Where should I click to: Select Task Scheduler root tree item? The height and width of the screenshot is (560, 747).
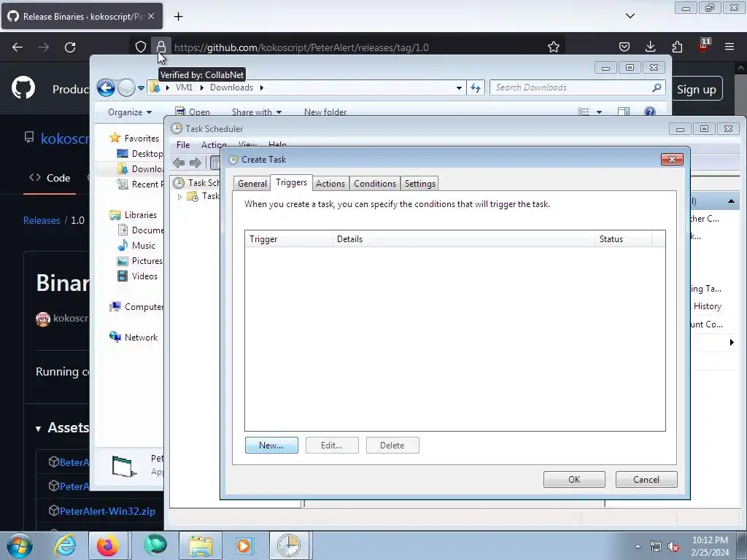(x=197, y=183)
